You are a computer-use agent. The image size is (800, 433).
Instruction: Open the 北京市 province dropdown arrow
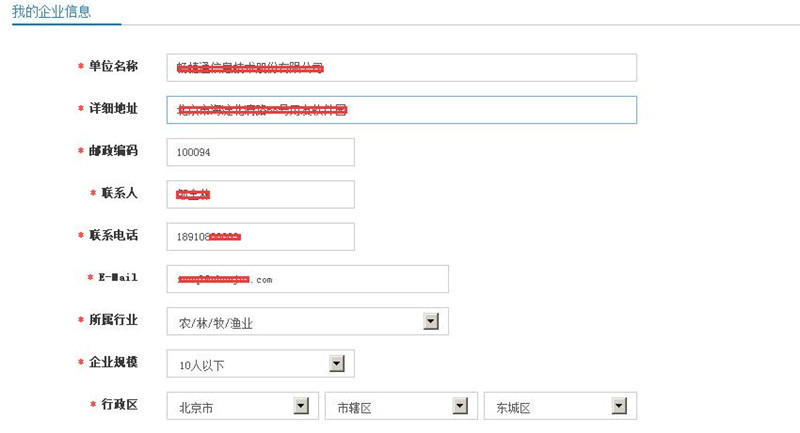tap(301, 405)
